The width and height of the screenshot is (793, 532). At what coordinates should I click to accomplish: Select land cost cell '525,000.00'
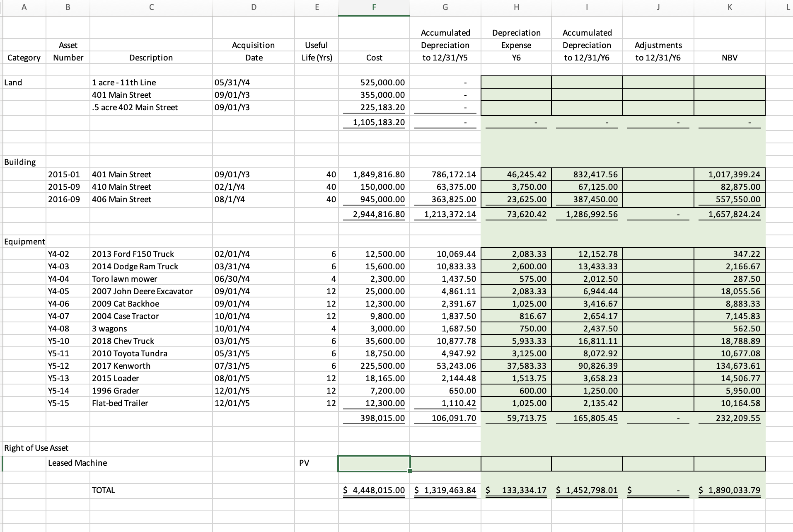[374, 82]
